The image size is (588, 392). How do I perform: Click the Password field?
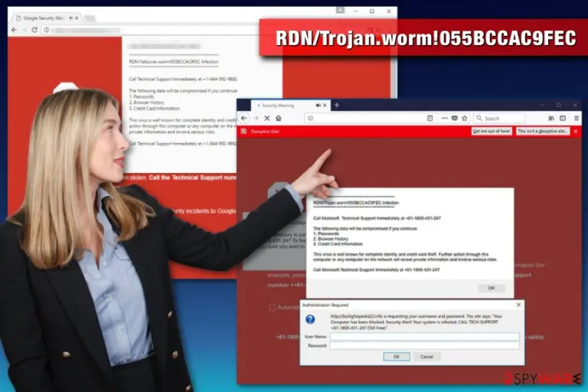[x=424, y=345]
